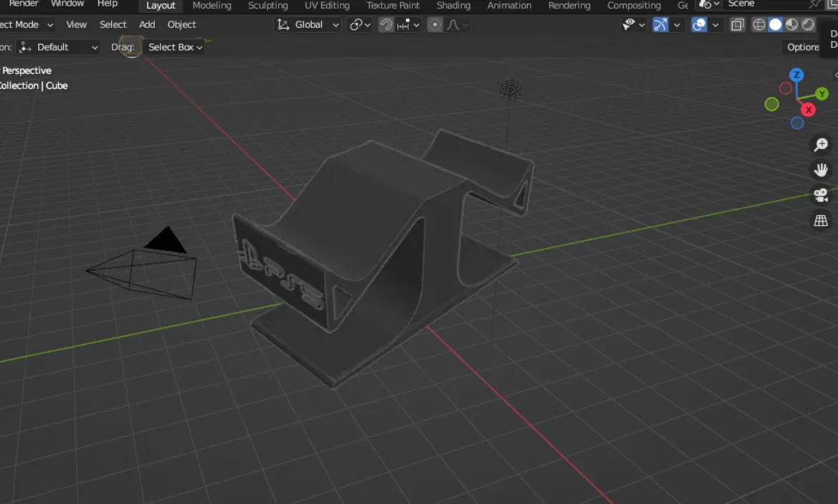Screen dimensions: 838x504
Task: Click the snap element increment icon
Action: 404,24
